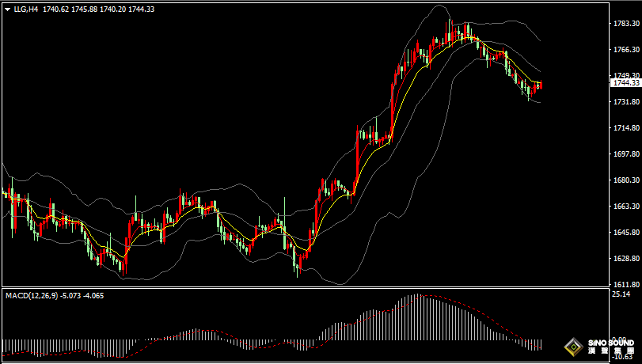Click the SINO SOUND watermark text
Viewport: 642px width, 364px height.
coord(610,343)
